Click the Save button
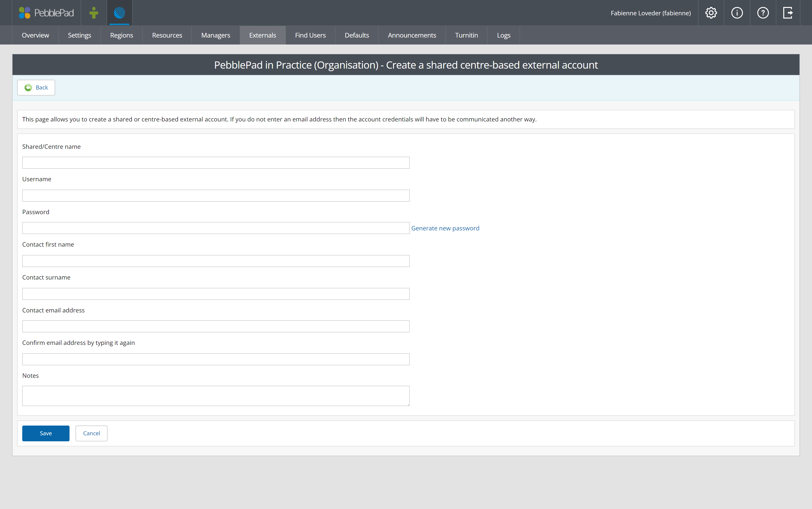This screenshot has height=509, width=812. 46,433
